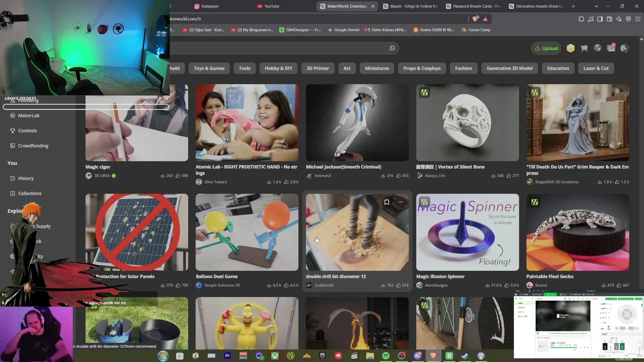Select the Fashion category chip
Screen dimensions: 644x362
coord(464,68)
